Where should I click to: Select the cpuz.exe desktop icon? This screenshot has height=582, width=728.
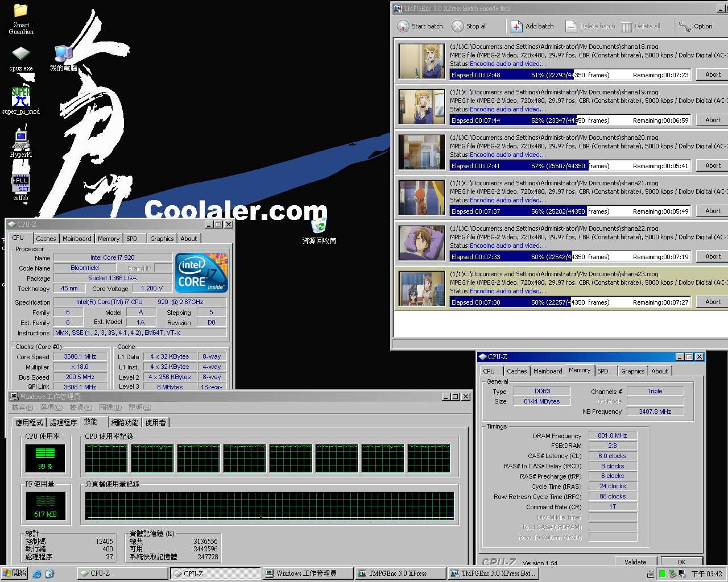[x=21, y=59]
